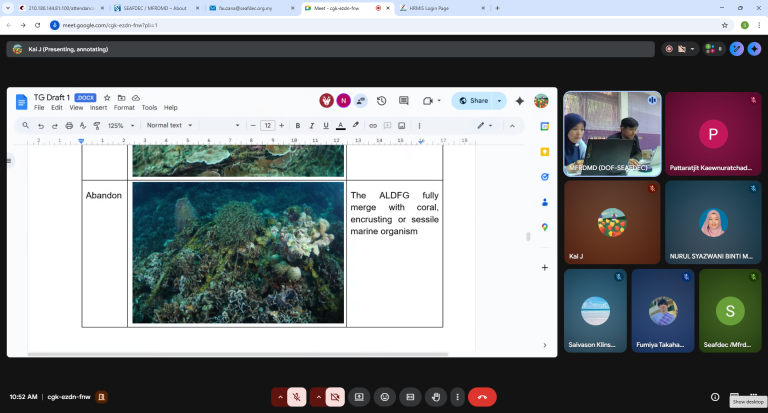Bookmark this page with the star
The image size is (768, 413).
[724, 25]
